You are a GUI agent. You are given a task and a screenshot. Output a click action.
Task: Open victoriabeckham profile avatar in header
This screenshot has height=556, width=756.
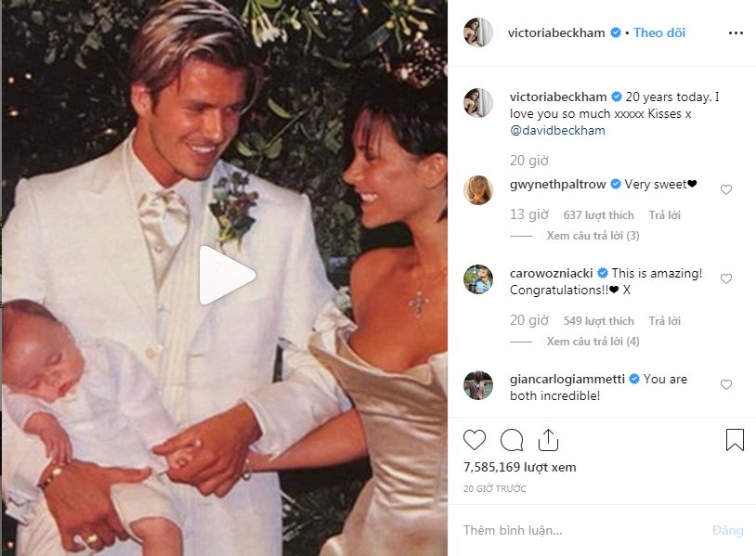[x=478, y=32]
